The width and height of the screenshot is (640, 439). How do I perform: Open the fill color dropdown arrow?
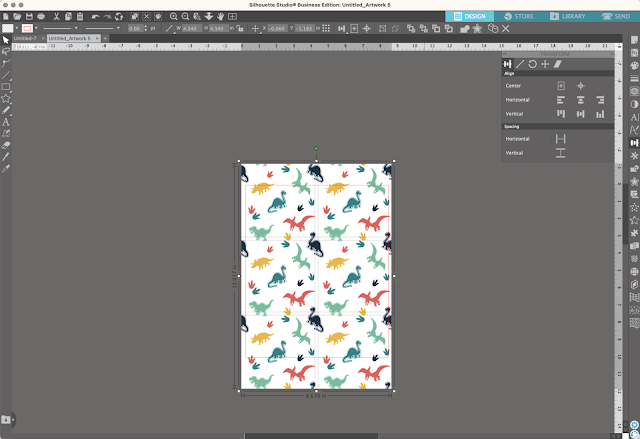[17, 28]
